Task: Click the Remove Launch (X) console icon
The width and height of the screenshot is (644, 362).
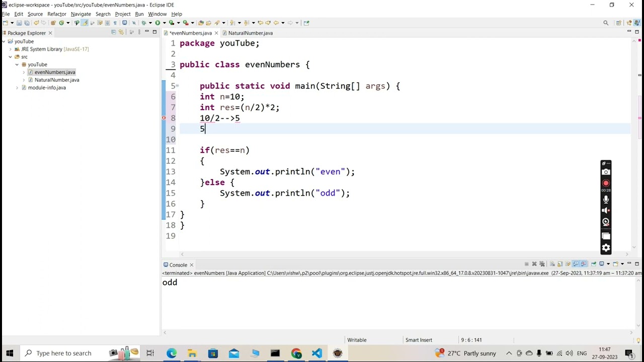Action: pos(534,264)
